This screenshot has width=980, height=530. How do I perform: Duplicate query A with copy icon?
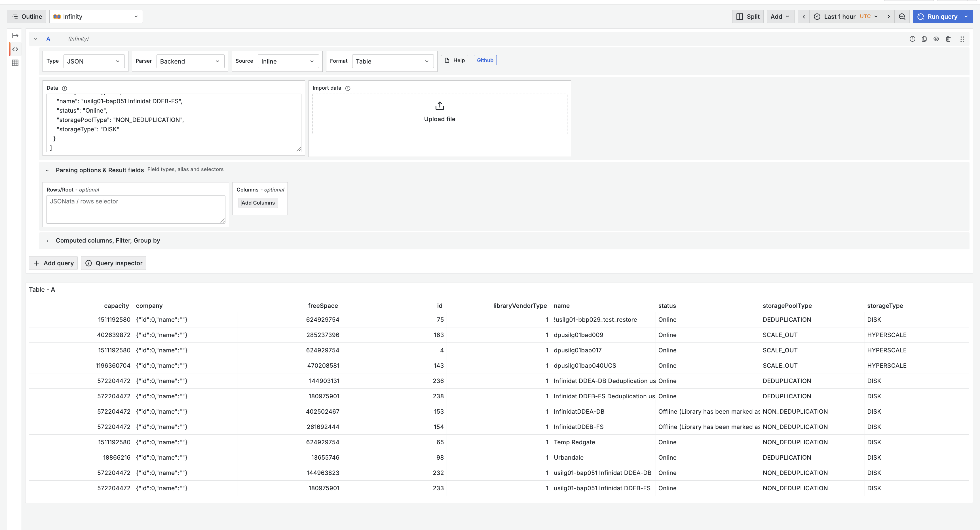[x=924, y=39]
